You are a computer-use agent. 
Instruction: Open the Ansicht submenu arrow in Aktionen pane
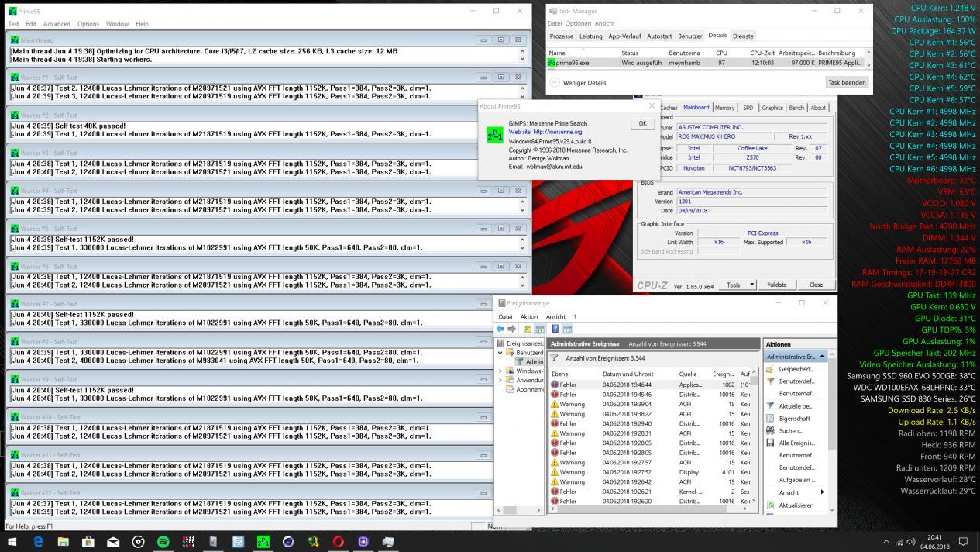point(822,492)
